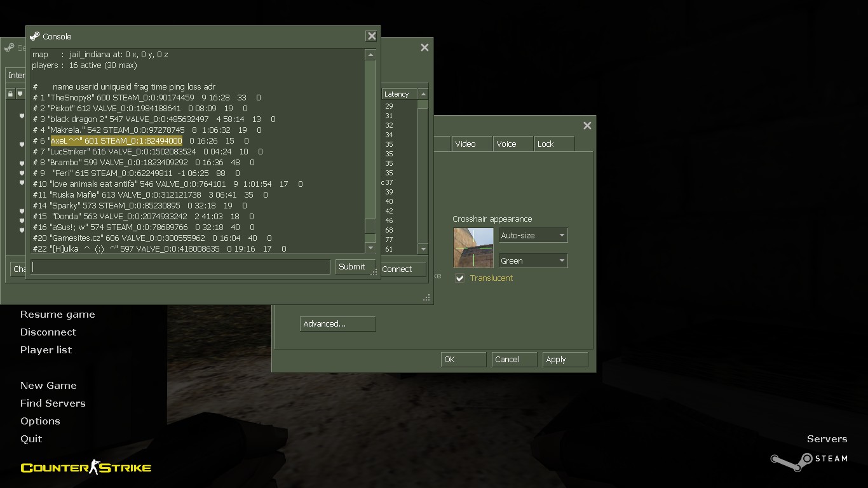Screen dimensions: 868x488
Task: Cancel the Options dialog
Action: [515, 360]
